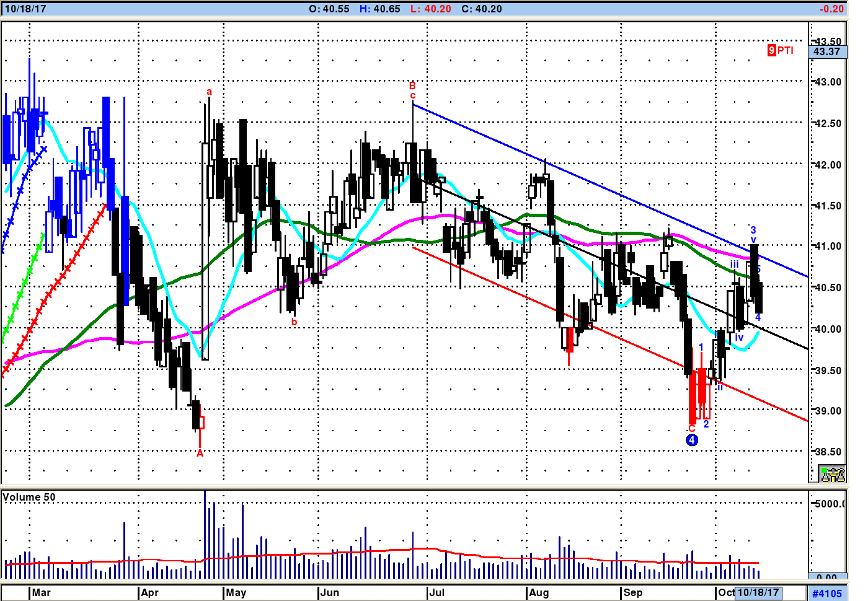Image resolution: width=868 pixels, height=601 pixels.
Task: Select the red 'A' wave label at April low
Action: 200,453
